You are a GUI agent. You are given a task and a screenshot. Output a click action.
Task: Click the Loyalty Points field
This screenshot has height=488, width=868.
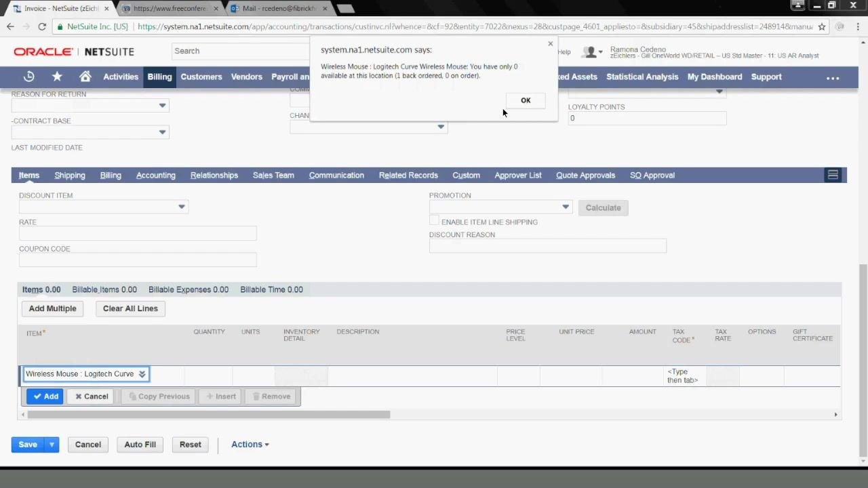click(647, 119)
